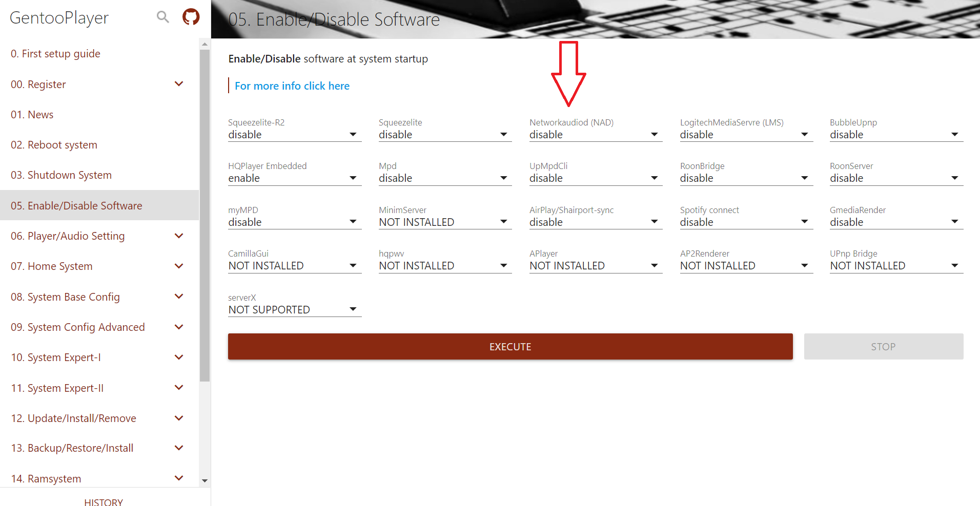
Task: Expand the 06. Player/Audio Setting chevron
Action: pyautogui.click(x=179, y=236)
